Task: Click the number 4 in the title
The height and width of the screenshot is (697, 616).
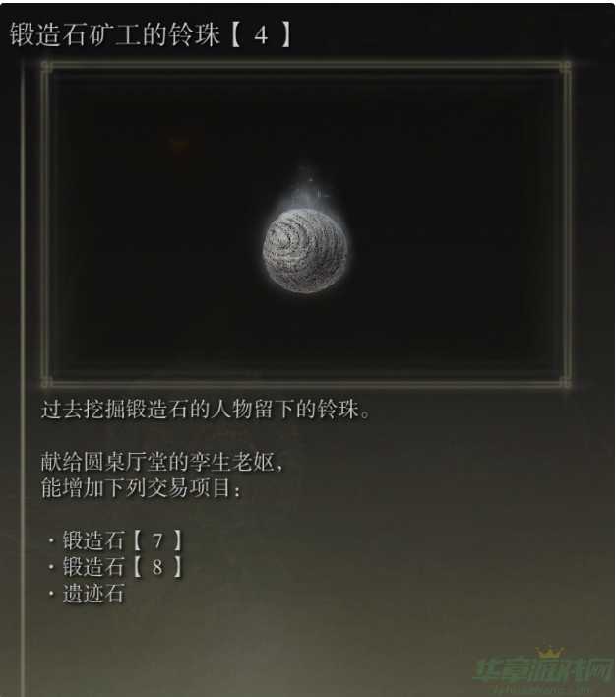Action: click(261, 35)
